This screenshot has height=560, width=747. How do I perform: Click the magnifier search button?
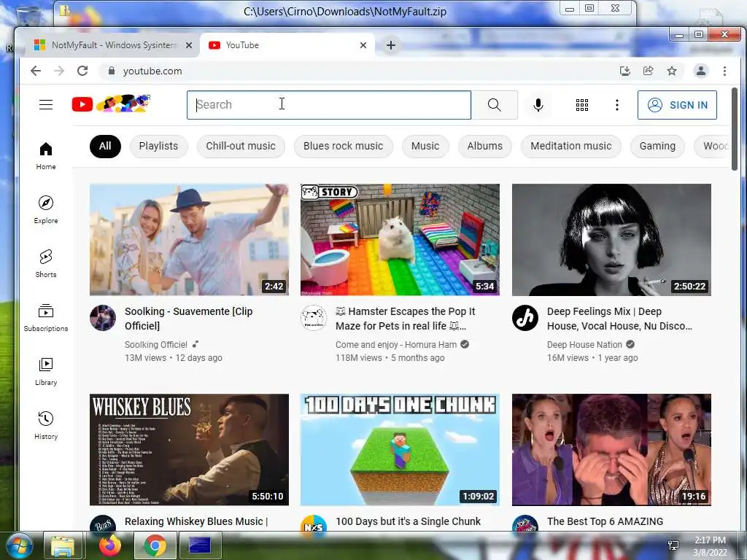click(495, 105)
